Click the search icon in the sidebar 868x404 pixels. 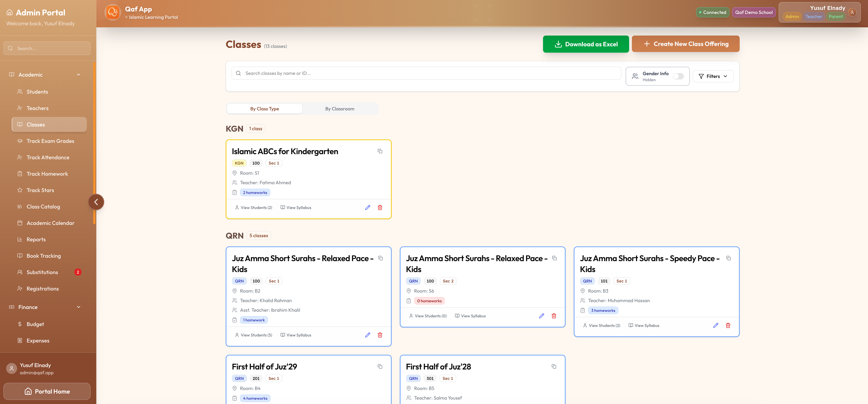10,48
